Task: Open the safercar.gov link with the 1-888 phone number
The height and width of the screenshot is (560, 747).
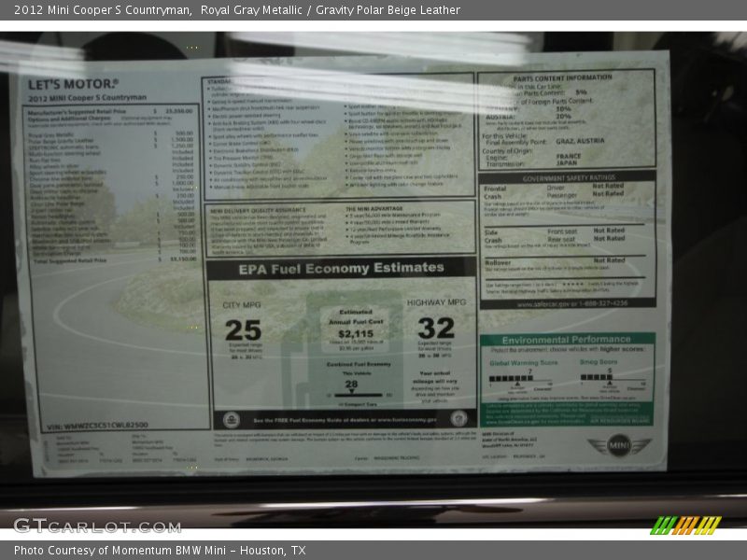Action: [x=571, y=303]
